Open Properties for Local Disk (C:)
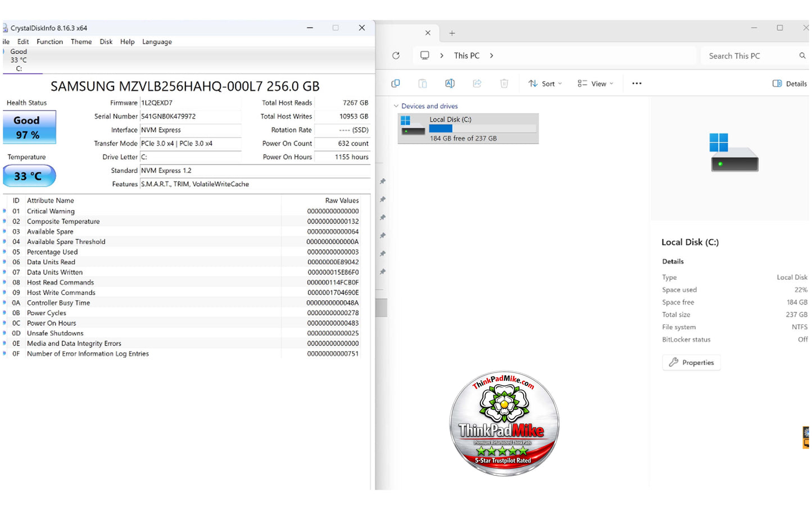812x510 pixels. click(691, 363)
